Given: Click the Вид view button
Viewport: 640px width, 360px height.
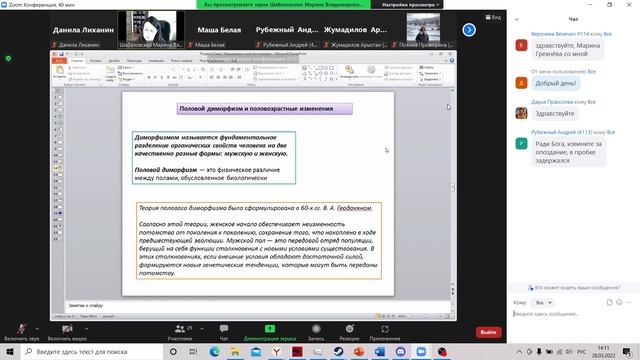Looking at the screenshot, I should pos(493,17).
